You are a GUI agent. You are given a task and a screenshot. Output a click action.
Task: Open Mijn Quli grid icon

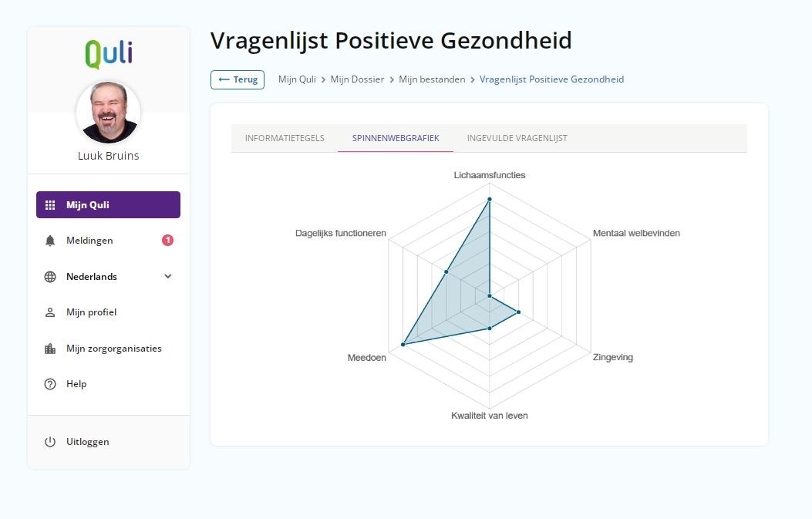click(x=50, y=205)
